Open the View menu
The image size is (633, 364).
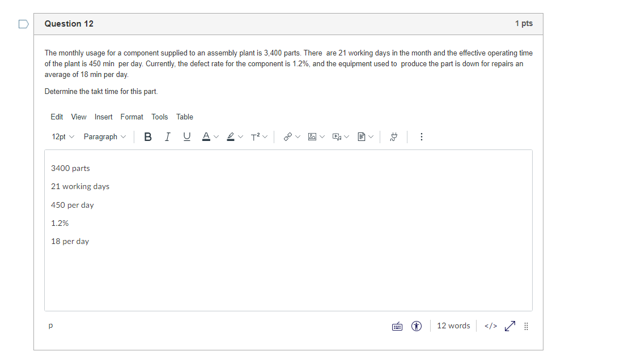coord(79,117)
